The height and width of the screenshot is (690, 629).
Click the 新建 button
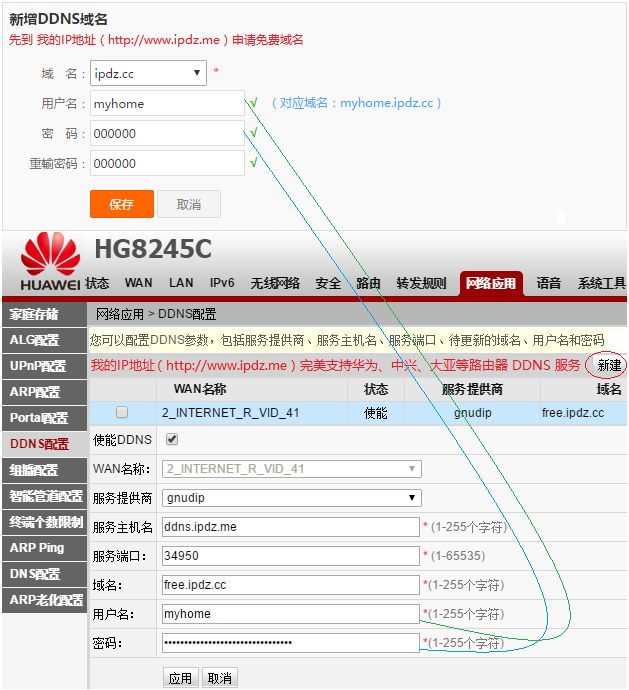coord(609,365)
